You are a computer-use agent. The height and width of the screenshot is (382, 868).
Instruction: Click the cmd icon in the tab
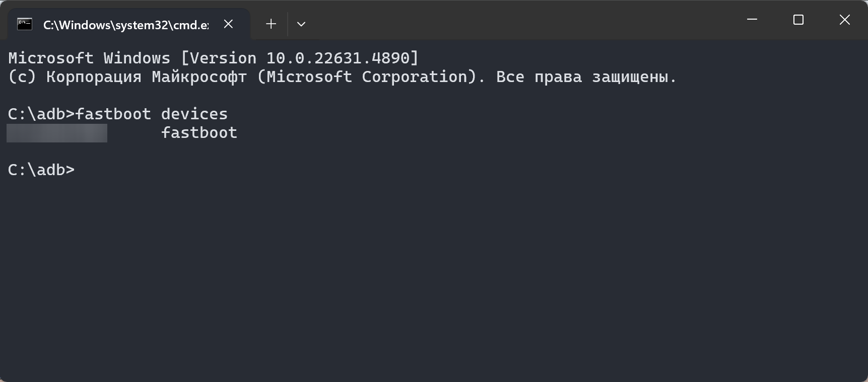[x=25, y=24]
